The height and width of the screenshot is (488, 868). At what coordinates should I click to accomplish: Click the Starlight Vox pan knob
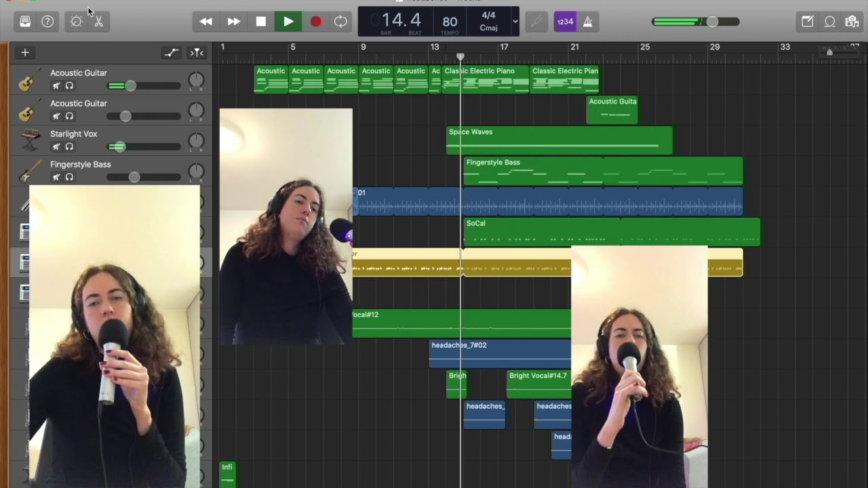click(x=196, y=141)
